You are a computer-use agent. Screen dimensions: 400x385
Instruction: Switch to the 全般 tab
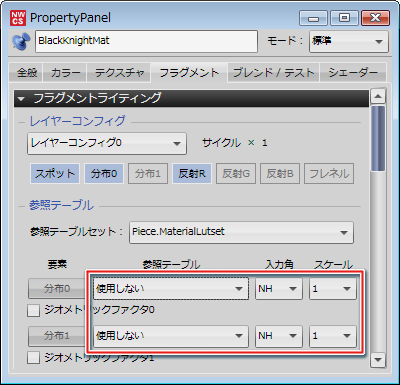(27, 72)
